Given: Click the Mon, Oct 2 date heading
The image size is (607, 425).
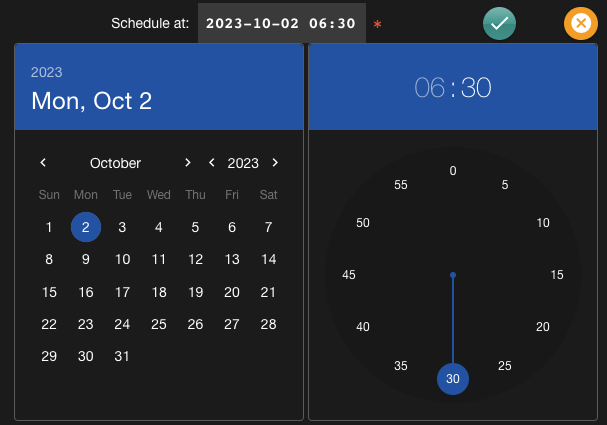Looking at the screenshot, I should click(x=91, y=101).
